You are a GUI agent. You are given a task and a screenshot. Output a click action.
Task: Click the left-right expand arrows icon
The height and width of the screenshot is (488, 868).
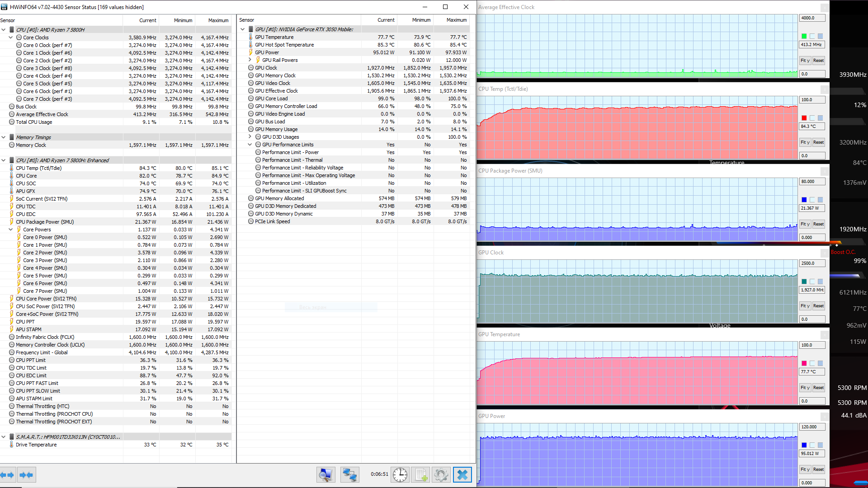tap(8, 475)
